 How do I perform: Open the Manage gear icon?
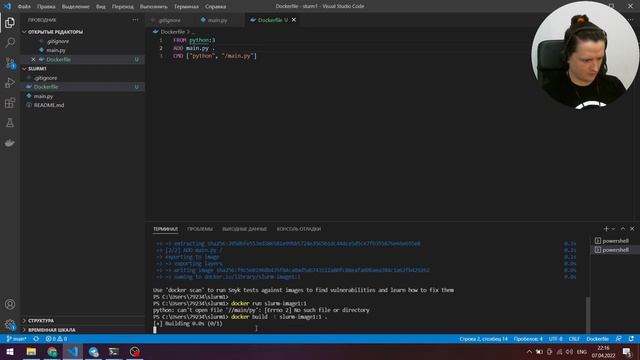[10, 324]
